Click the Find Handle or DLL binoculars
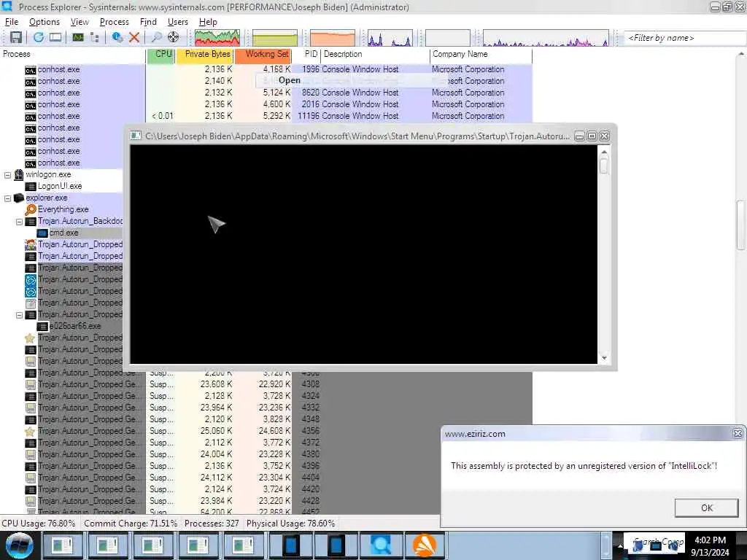747x560 pixels. (156, 37)
